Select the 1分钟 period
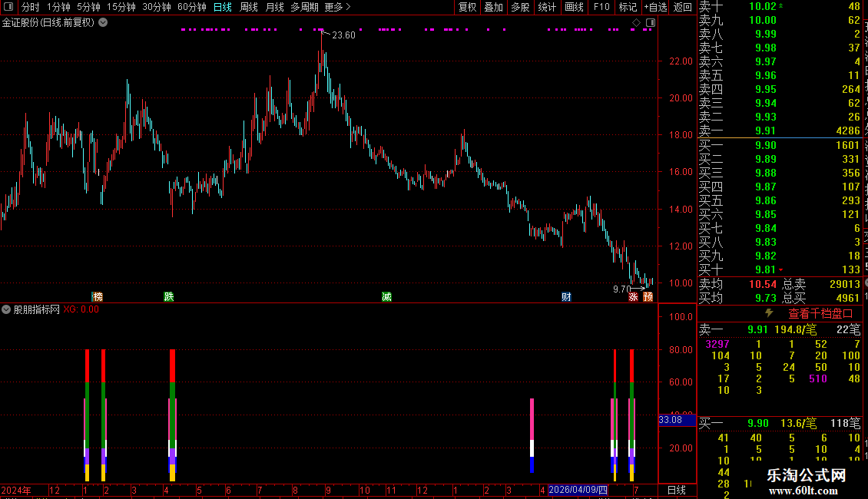Image resolution: width=868 pixels, height=499 pixels. pos(58,7)
